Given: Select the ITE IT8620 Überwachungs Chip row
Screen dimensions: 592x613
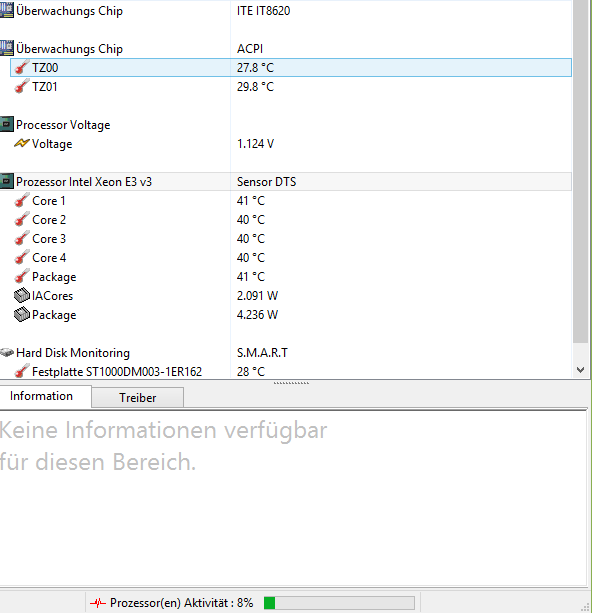Looking at the screenshot, I should click(x=285, y=11).
